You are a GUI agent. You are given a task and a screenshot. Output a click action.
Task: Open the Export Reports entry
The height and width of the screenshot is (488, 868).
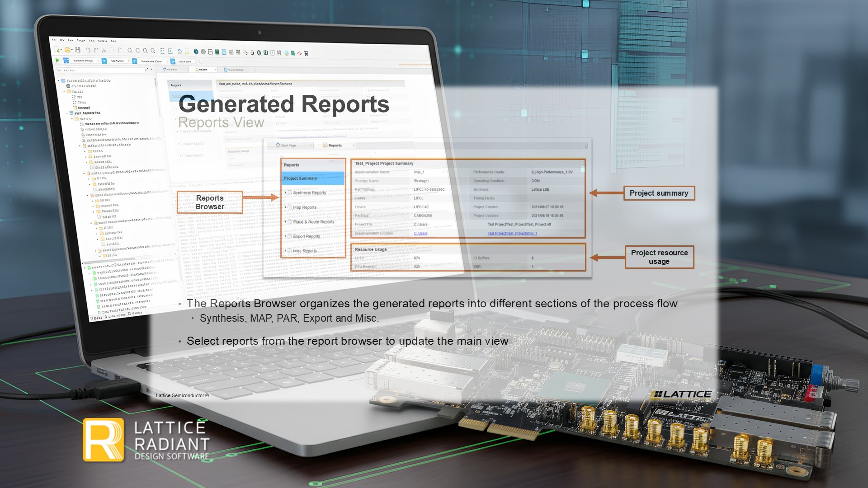pyautogui.click(x=307, y=236)
